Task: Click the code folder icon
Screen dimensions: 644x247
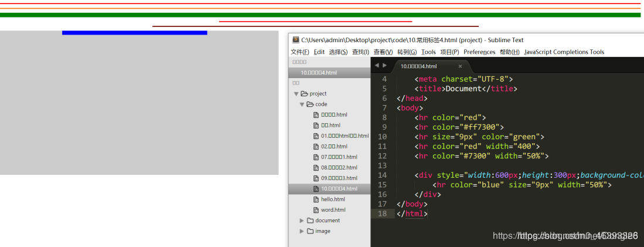Action: [310, 104]
